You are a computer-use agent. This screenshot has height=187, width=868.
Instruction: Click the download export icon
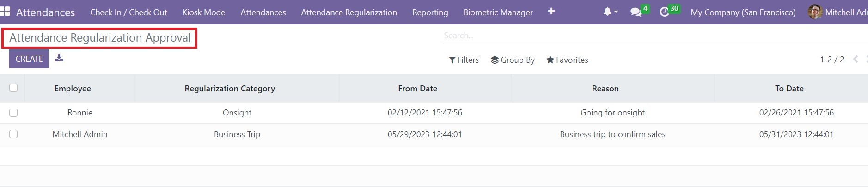click(x=59, y=59)
